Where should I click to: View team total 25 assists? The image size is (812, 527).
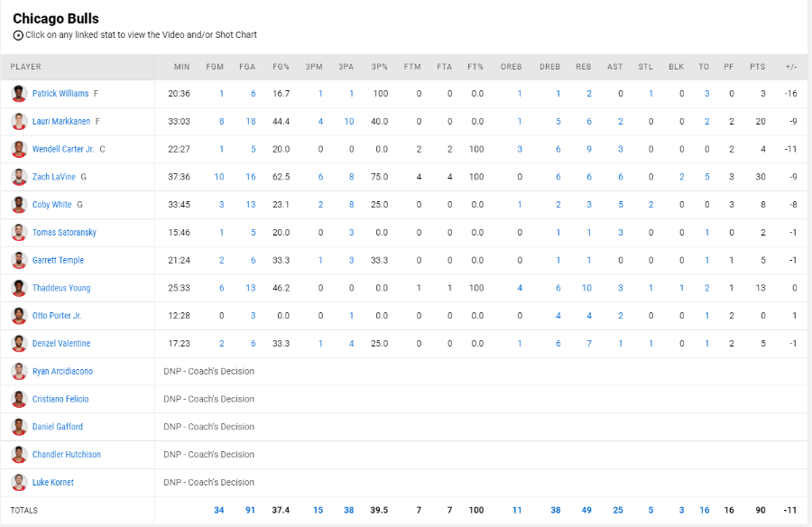click(618, 510)
